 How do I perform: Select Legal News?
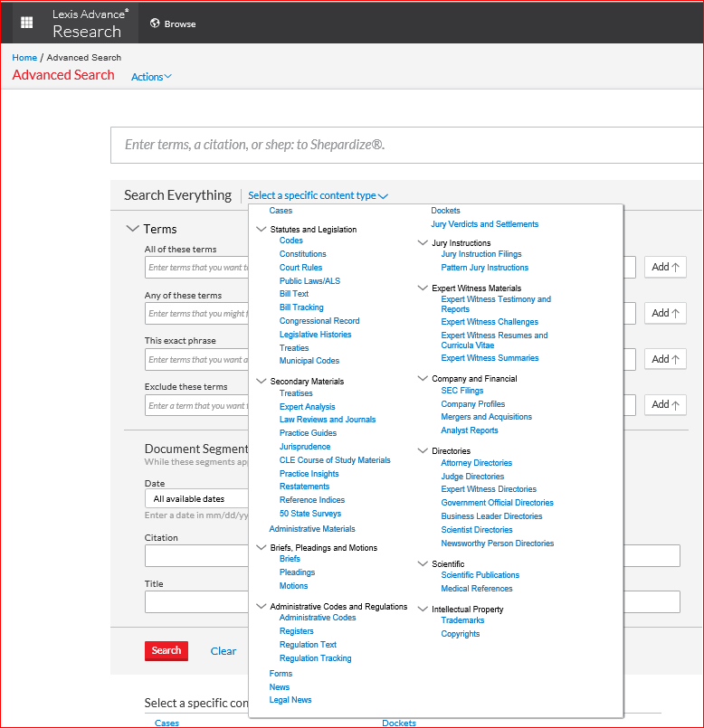click(290, 700)
